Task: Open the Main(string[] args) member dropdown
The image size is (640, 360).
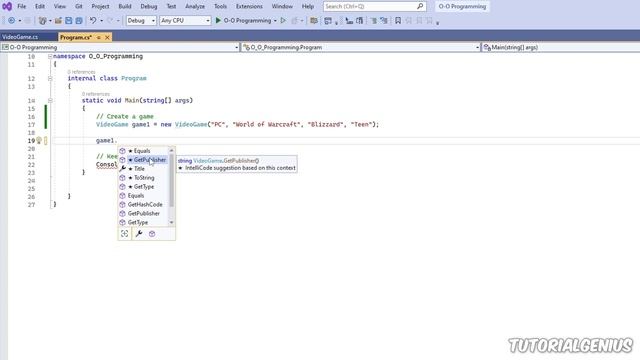Action: pos(561,47)
